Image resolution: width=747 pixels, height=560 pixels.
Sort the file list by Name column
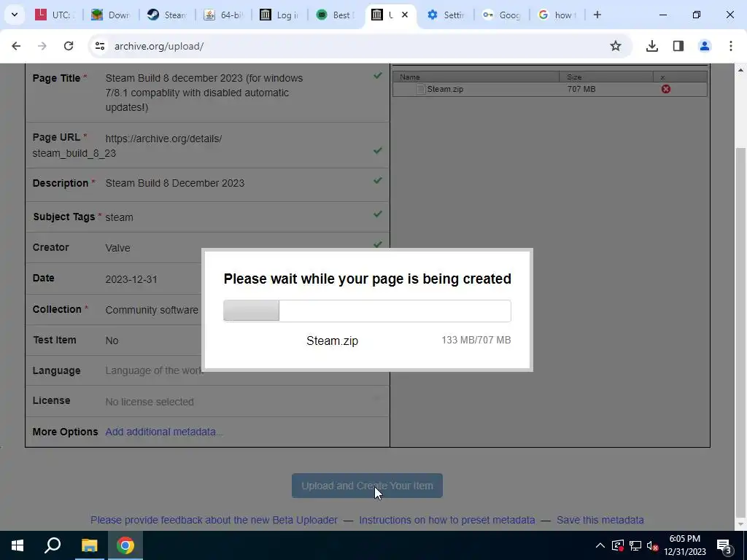click(476, 77)
